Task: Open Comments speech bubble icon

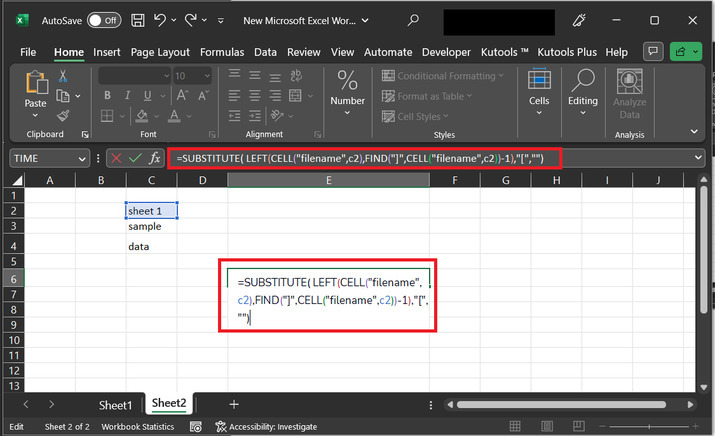Action: click(653, 51)
